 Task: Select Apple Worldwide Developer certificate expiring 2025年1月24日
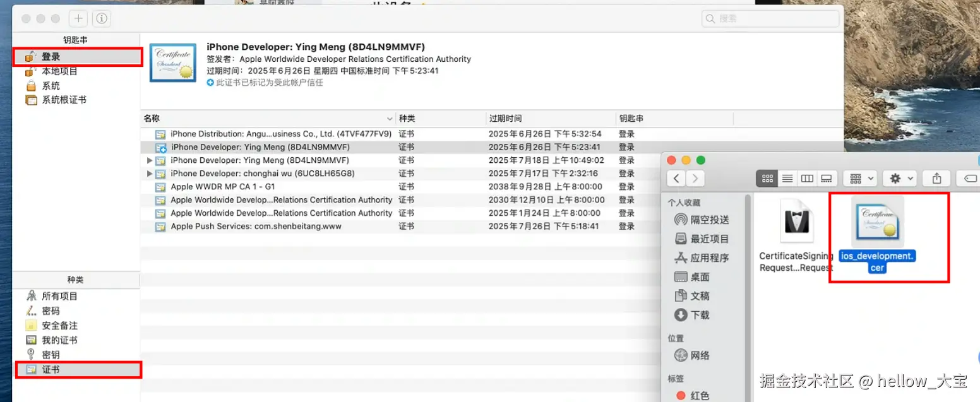point(401,213)
